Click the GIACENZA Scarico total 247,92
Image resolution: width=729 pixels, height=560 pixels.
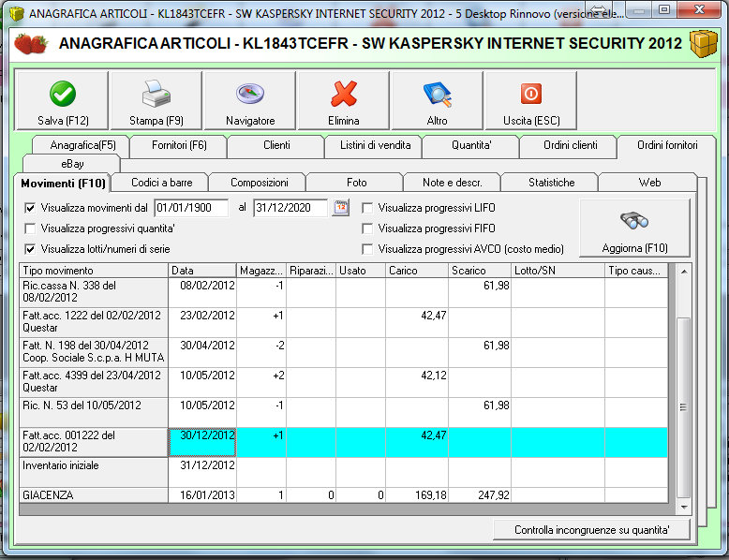480,495
